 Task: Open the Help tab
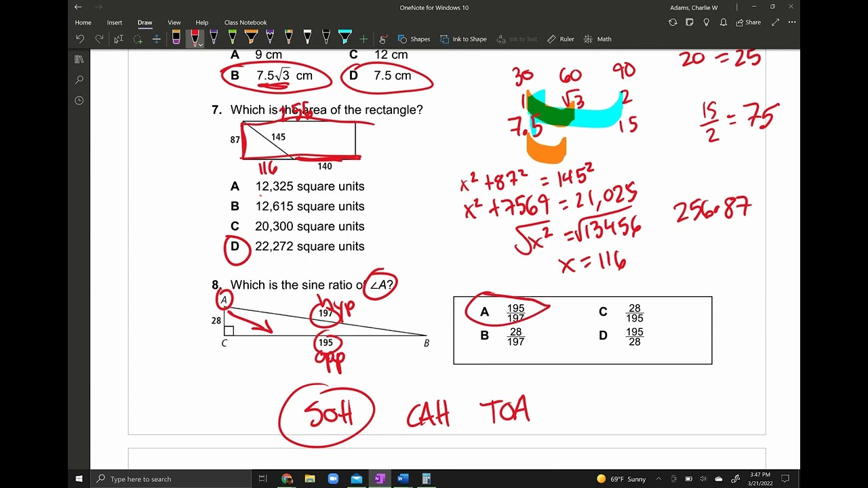tap(201, 22)
